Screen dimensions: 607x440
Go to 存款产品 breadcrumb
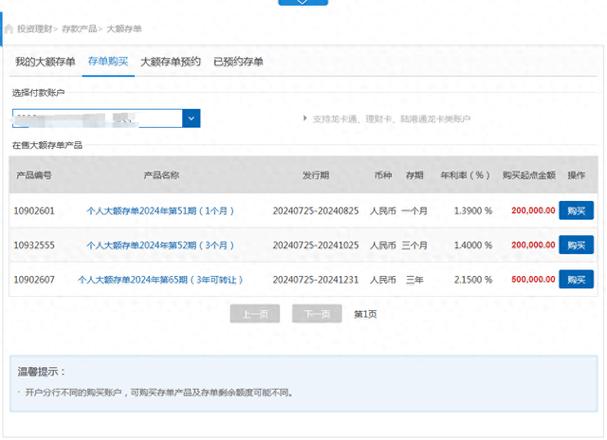[79, 29]
